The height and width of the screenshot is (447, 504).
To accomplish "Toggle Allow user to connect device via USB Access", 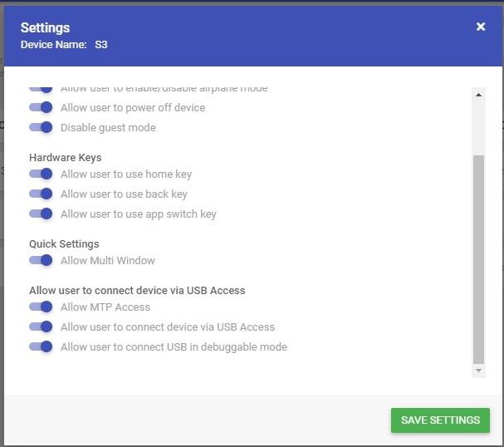I will pyautogui.click(x=41, y=327).
